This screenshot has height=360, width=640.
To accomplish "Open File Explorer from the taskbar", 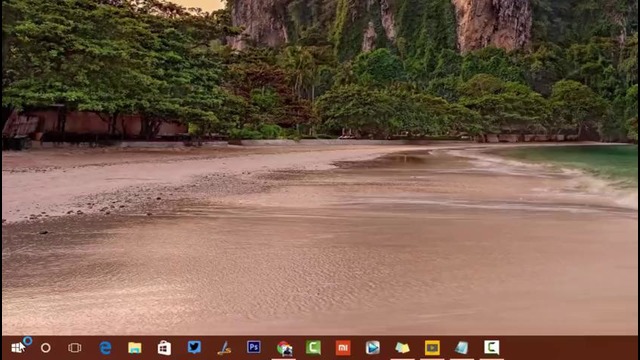I will pyautogui.click(x=135, y=348).
